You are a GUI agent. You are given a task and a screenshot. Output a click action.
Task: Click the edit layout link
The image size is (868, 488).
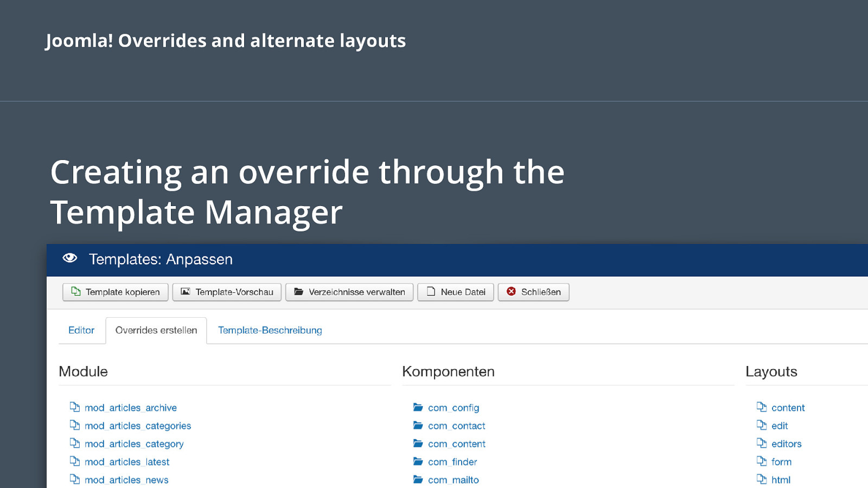(780, 426)
